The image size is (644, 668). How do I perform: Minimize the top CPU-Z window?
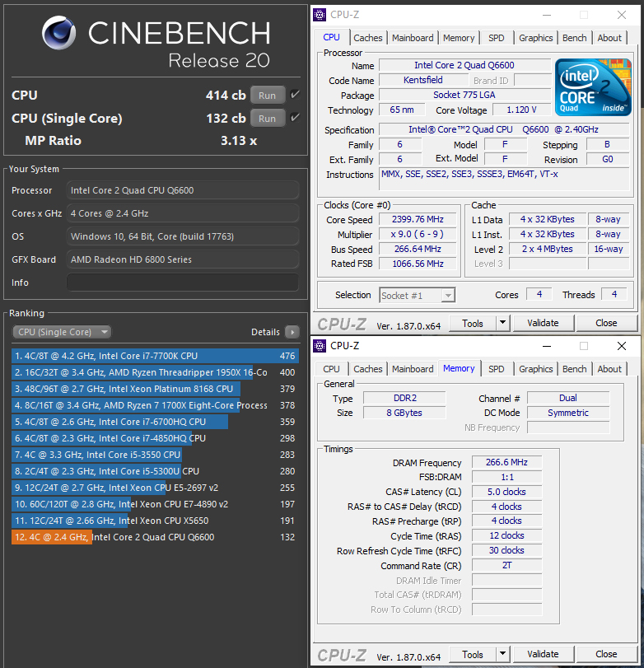pos(547,15)
